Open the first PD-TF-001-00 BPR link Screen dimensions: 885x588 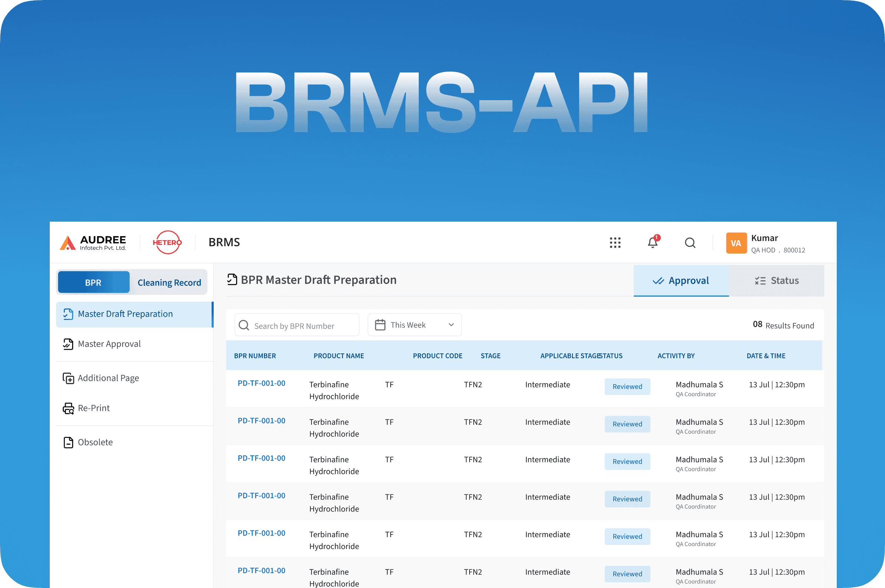[261, 383]
